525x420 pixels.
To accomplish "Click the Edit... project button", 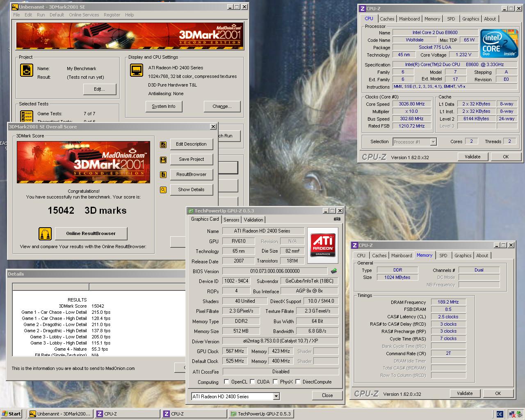I will (x=99, y=89).
